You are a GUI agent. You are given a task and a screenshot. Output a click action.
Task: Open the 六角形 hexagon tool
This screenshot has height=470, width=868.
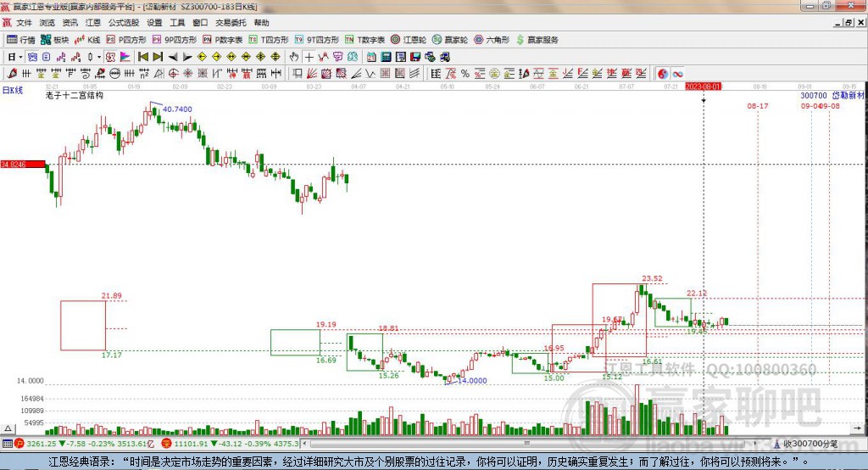(492, 40)
